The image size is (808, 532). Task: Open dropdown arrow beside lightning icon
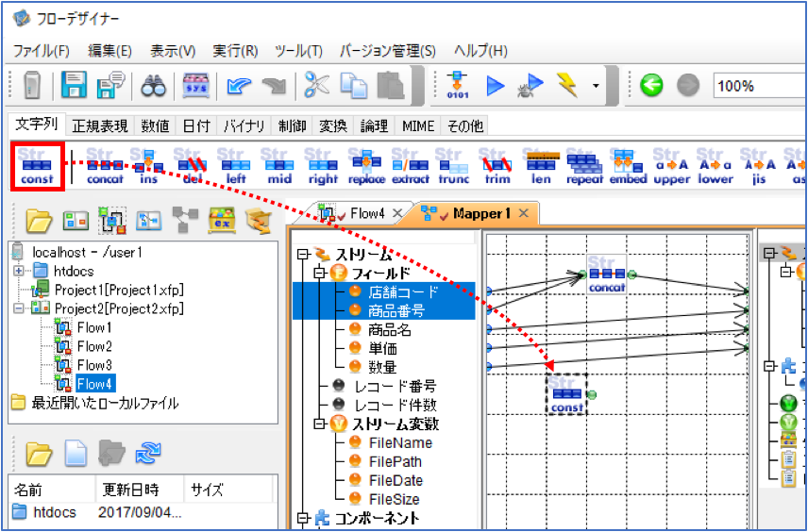[596, 86]
